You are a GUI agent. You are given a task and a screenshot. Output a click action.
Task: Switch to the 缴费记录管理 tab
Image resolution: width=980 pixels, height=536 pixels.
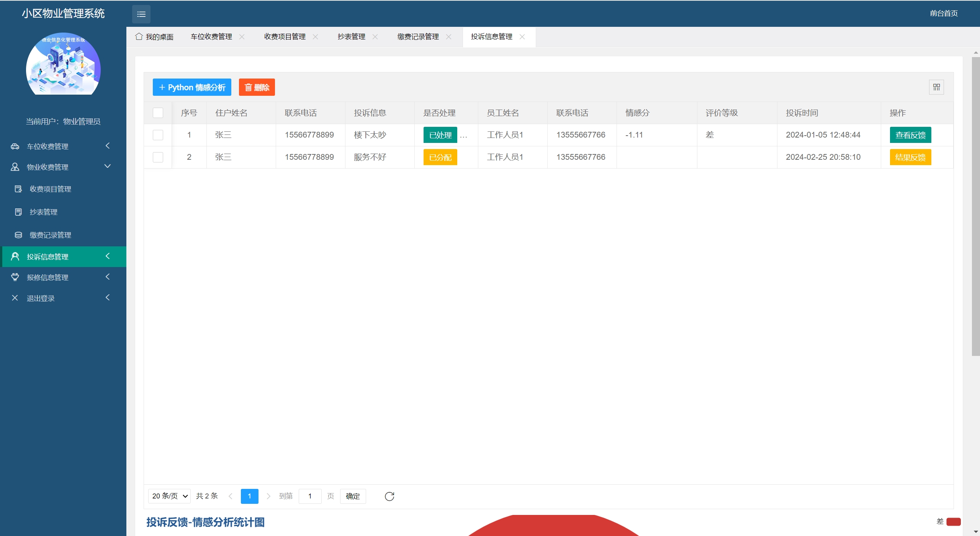tap(418, 36)
